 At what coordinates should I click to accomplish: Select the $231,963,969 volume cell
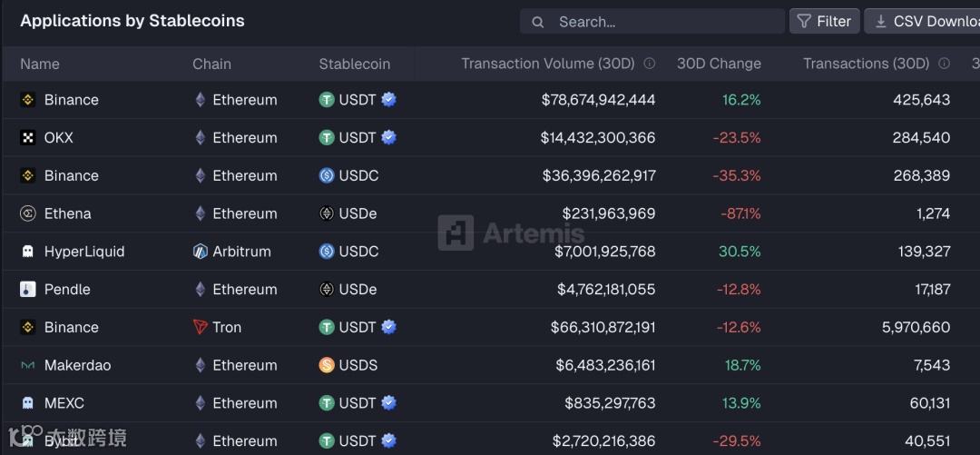(x=609, y=213)
